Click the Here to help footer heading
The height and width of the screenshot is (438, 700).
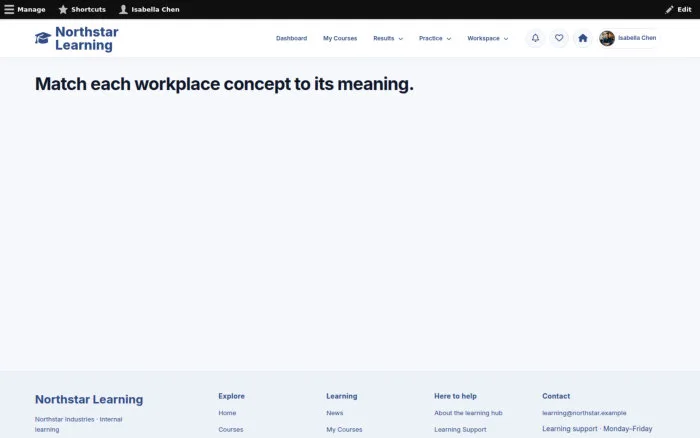[455, 396]
